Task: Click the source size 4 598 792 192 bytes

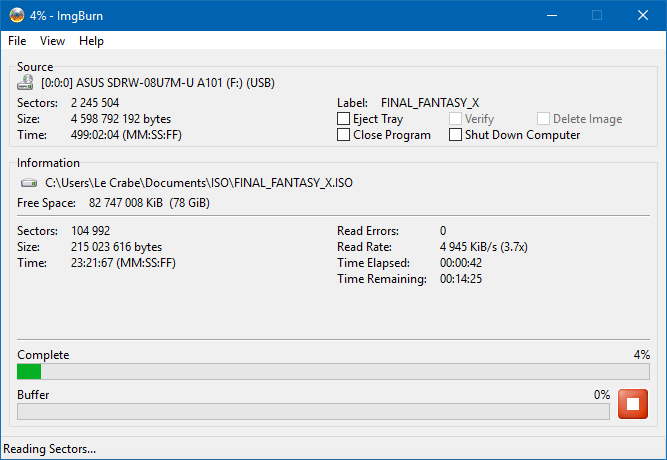Action: point(121,119)
